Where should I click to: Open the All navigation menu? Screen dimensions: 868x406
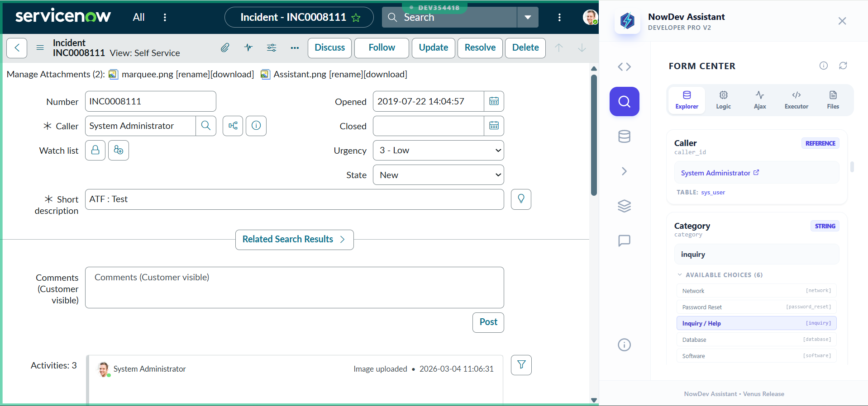click(x=138, y=17)
